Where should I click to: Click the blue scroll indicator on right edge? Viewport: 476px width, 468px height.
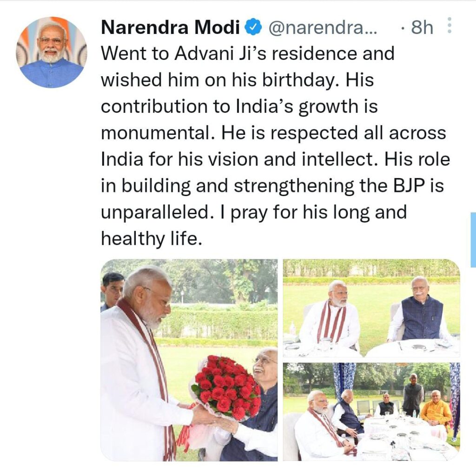473,240
